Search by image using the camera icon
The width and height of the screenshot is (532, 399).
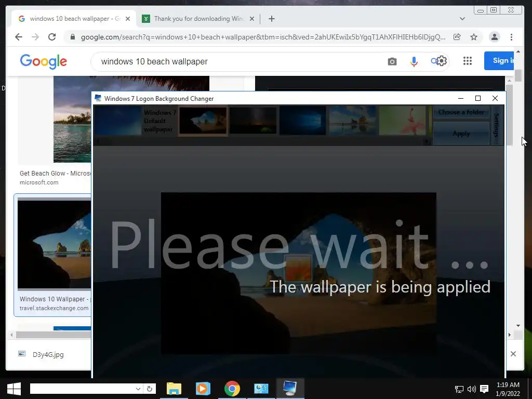pos(392,61)
